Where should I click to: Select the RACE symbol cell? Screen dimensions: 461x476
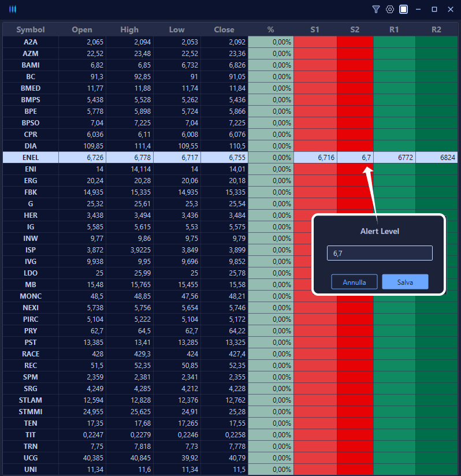click(31, 354)
